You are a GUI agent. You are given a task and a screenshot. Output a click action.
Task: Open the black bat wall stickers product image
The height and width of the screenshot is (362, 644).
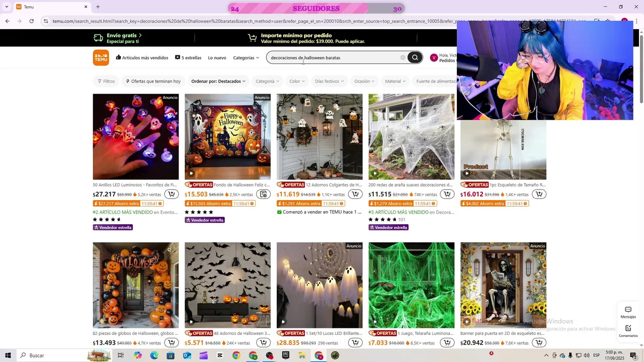pyautogui.click(x=227, y=285)
